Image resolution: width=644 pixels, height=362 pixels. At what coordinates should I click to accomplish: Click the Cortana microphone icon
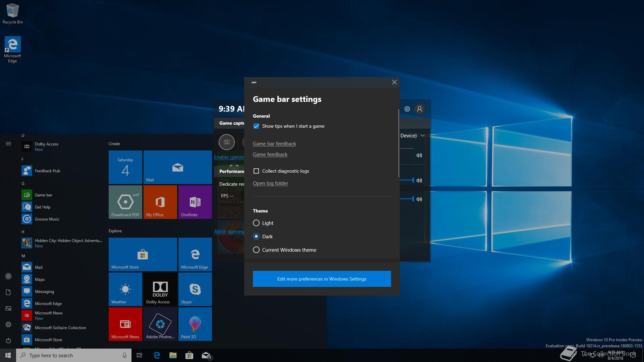124,355
